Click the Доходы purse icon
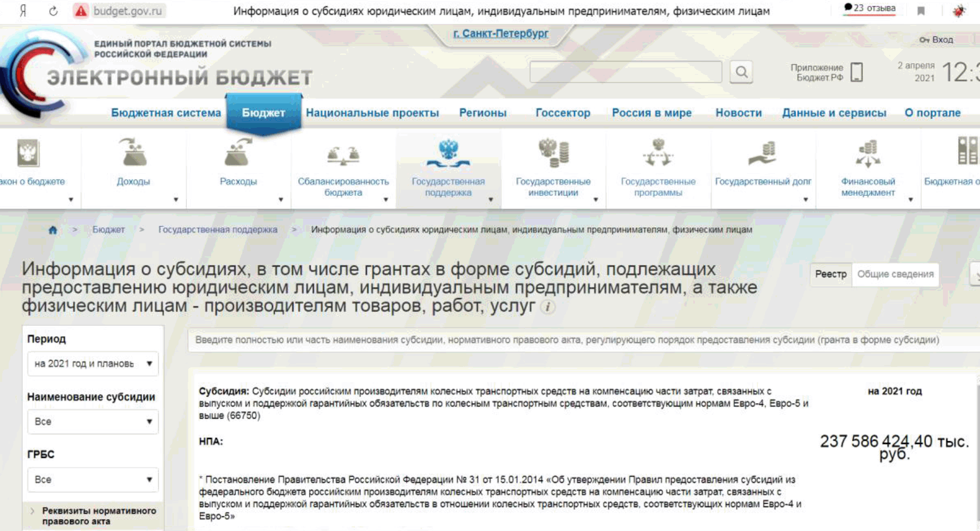 click(133, 152)
